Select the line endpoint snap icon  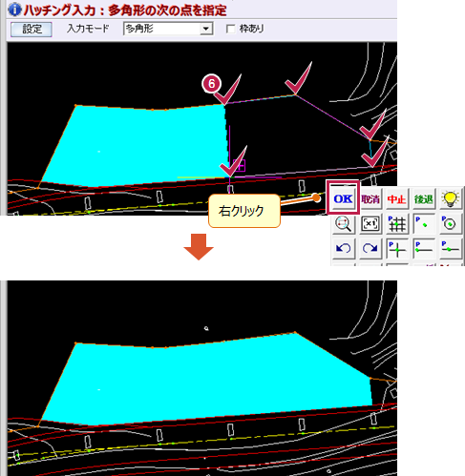coord(424,248)
